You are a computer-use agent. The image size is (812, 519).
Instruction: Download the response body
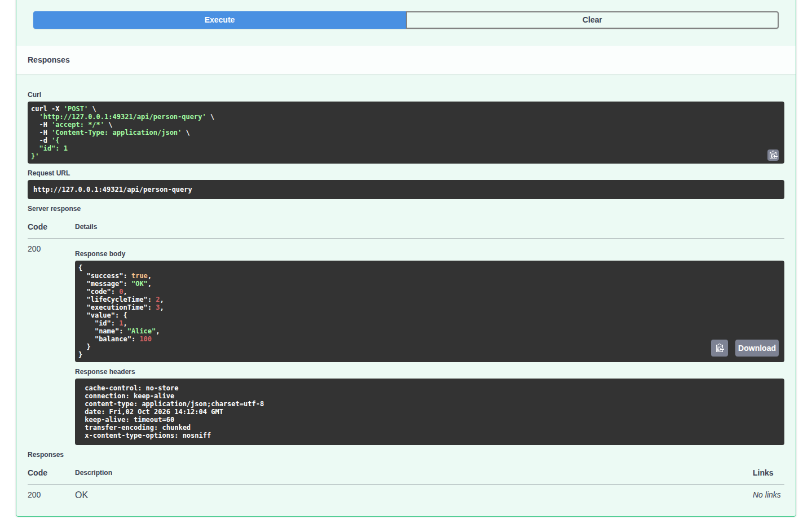[x=757, y=348]
